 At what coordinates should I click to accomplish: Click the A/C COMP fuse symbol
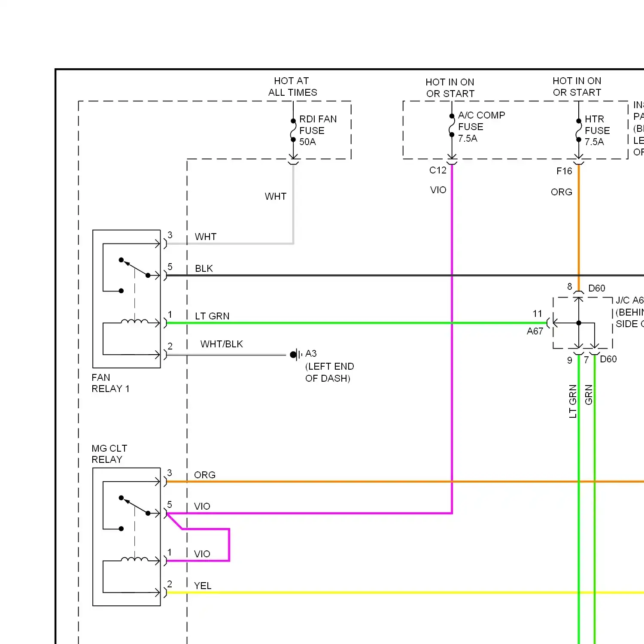(x=452, y=125)
